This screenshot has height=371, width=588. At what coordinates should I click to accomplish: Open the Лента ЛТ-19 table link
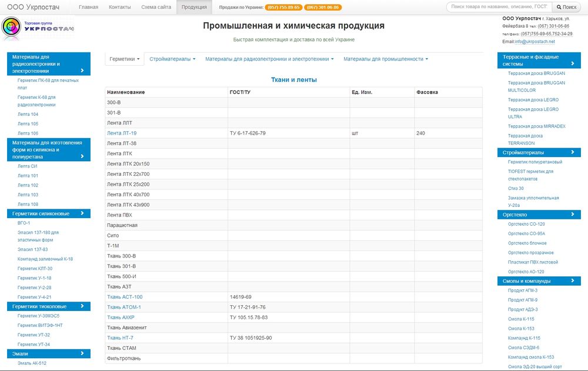(x=122, y=133)
